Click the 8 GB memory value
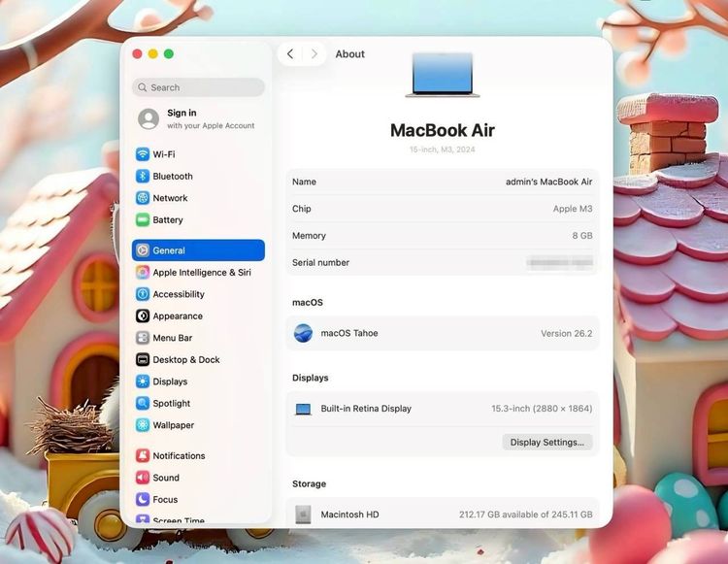Image resolution: width=728 pixels, height=564 pixels. 582,235
